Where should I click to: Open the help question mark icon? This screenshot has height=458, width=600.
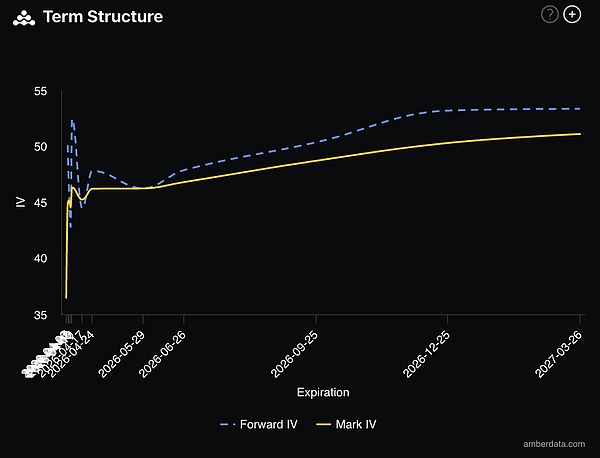(x=550, y=14)
